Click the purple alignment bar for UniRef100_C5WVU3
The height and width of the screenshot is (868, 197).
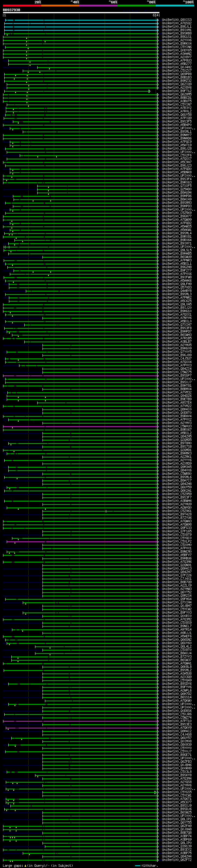coord(81,426)
